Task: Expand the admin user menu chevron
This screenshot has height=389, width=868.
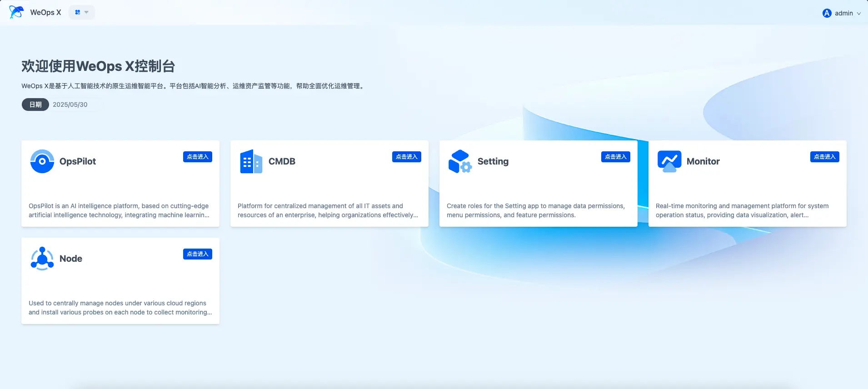Action: coord(859,14)
